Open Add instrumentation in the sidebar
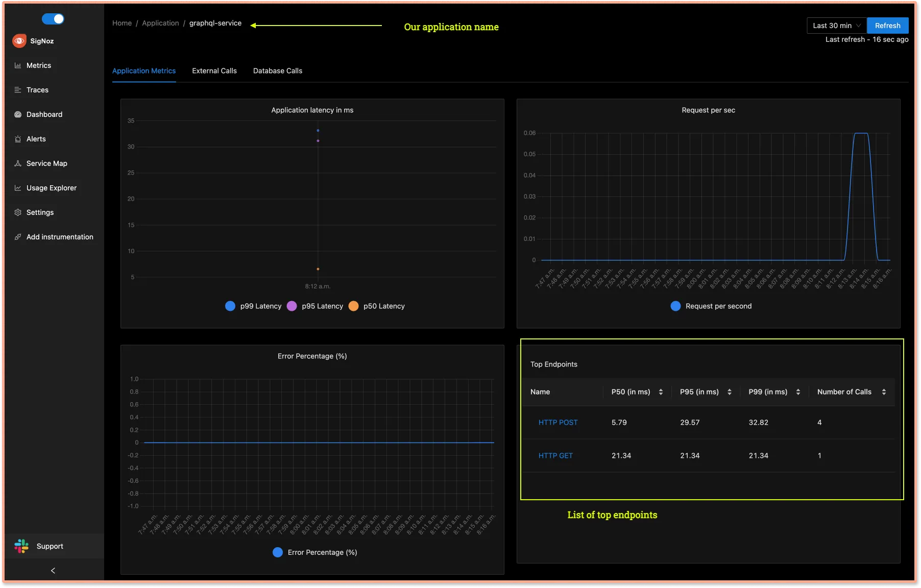The width and height of the screenshot is (921, 588). pyautogui.click(x=53, y=237)
